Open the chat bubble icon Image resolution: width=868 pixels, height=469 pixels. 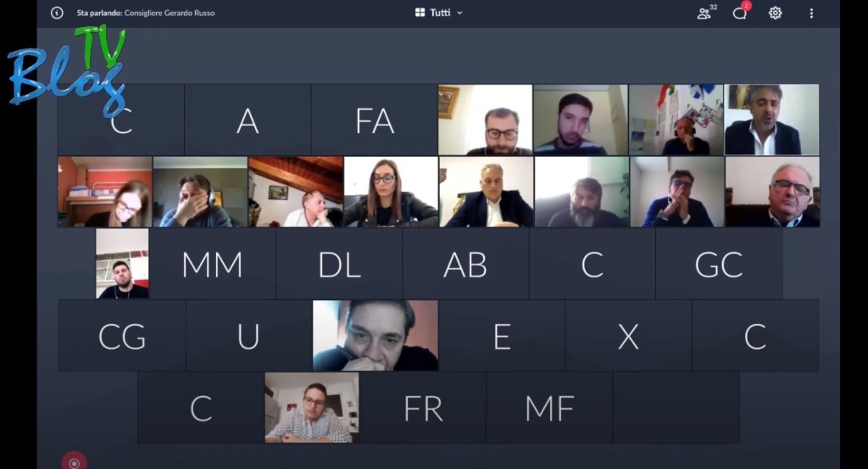(x=740, y=12)
